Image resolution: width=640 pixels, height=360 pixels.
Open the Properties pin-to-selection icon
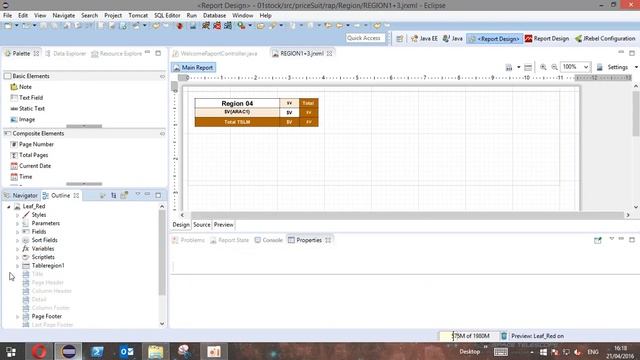pyautogui.click(x=598, y=240)
